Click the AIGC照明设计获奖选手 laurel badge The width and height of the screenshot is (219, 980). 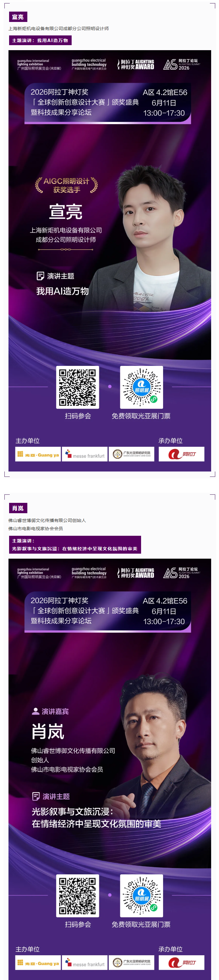(x=66, y=185)
